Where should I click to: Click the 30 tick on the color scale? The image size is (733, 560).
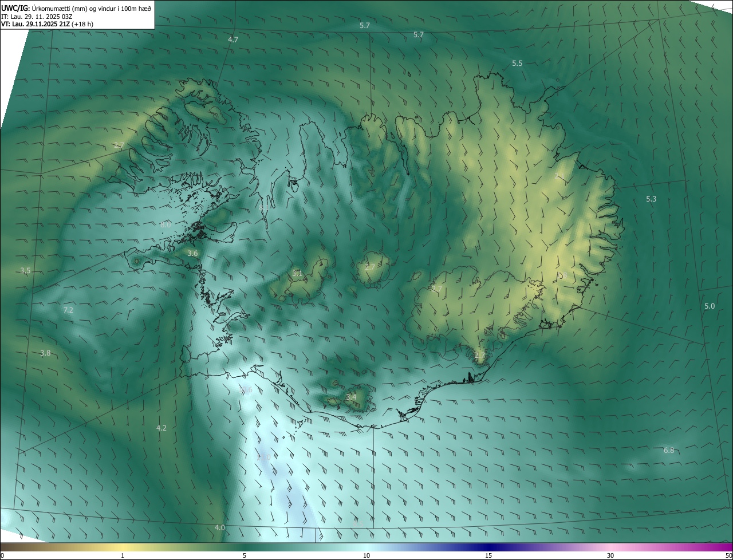(610, 555)
